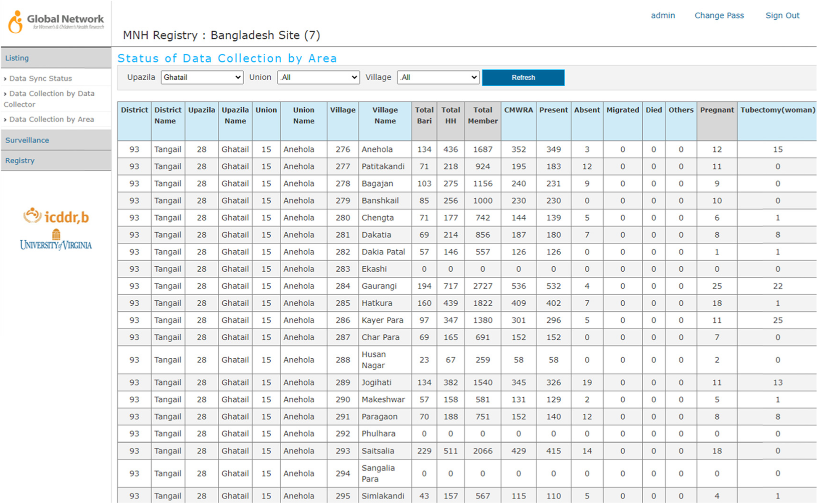
Task: Click the Global Network logo
Action: 56,21
